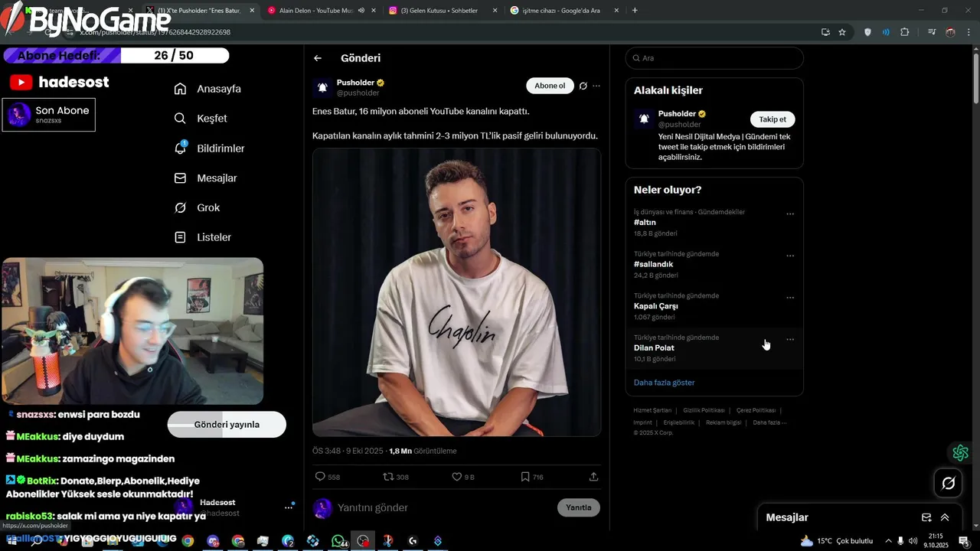This screenshot has width=980, height=551.
Task: Show hidden system tray icons
Action: tap(888, 541)
